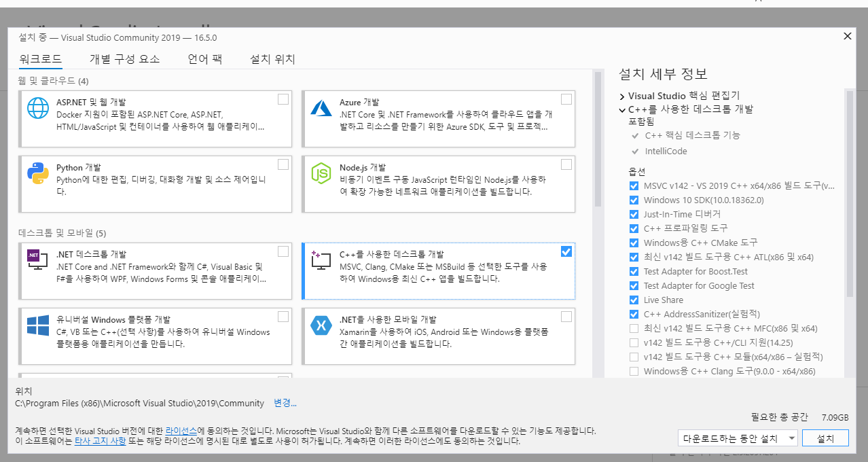Image resolution: width=868 pixels, height=462 pixels.
Task: Click the Universal Windows platform logo icon
Action: (38, 325)
